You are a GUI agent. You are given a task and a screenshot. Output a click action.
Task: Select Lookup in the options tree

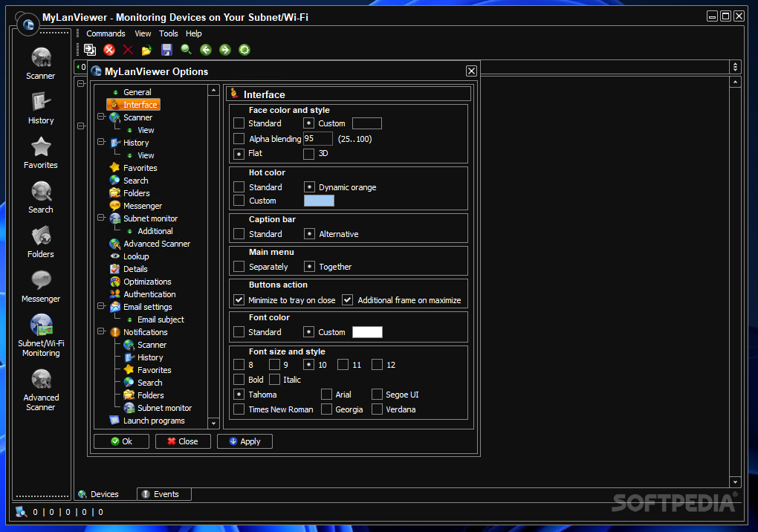click(x=136, y=256)
